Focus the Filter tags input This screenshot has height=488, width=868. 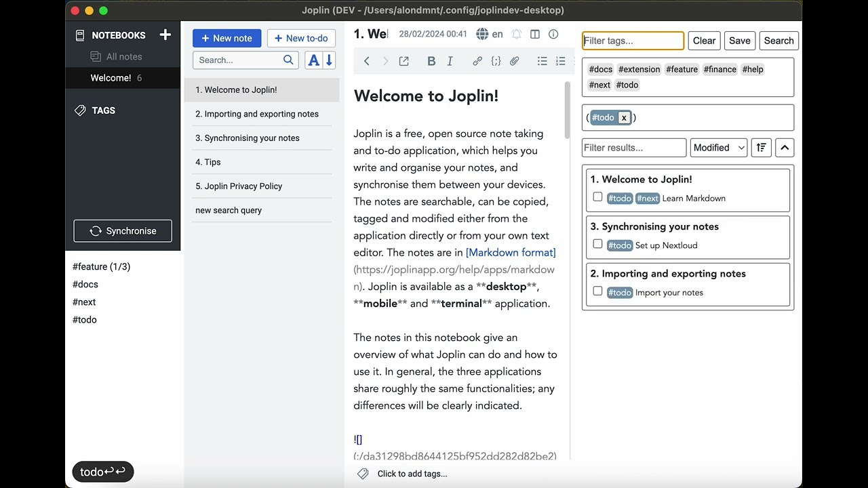tap(633, 41)
